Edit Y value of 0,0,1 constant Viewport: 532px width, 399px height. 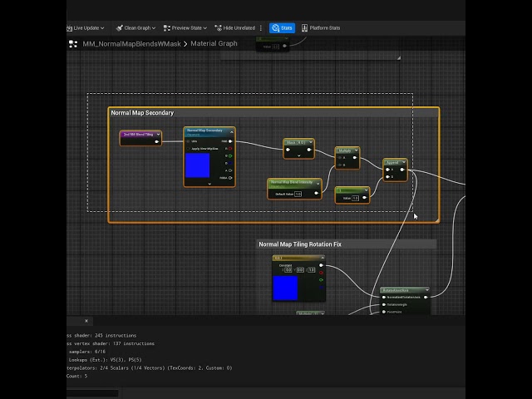(x=300, y=270)
